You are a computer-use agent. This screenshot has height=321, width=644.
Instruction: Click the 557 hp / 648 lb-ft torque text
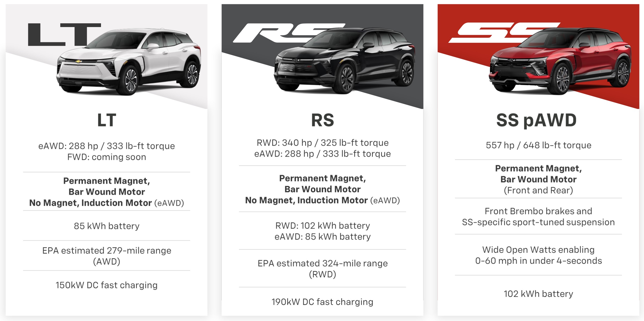click(538, 145)
